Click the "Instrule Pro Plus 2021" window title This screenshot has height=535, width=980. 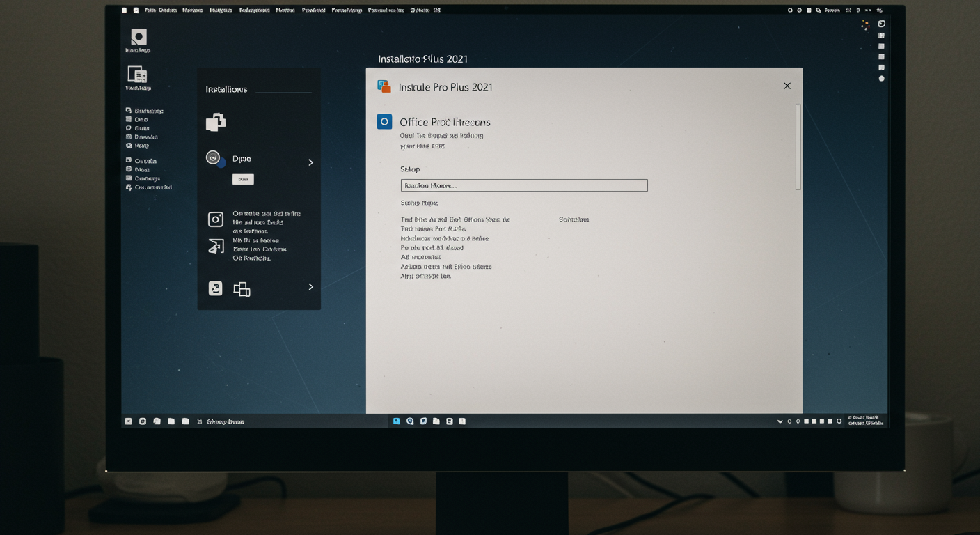click(x=445, y=87)
